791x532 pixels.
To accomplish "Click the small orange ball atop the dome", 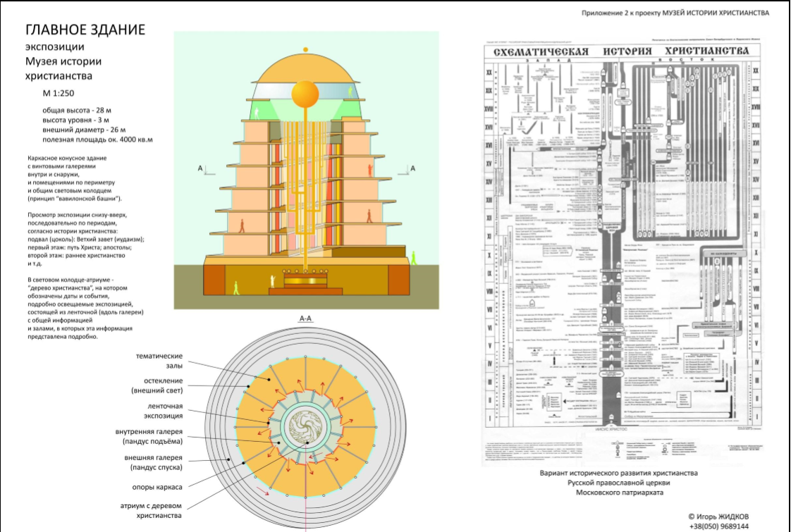I will [305, 49].
